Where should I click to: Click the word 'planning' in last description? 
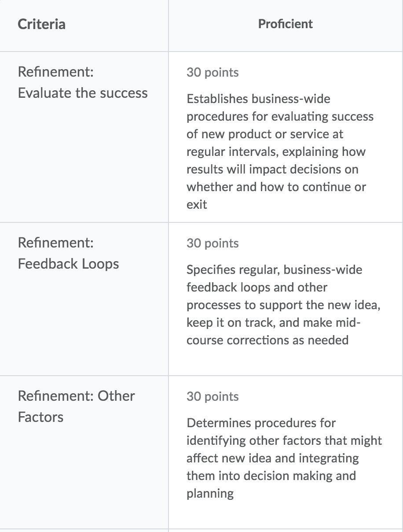pos(210,494)
